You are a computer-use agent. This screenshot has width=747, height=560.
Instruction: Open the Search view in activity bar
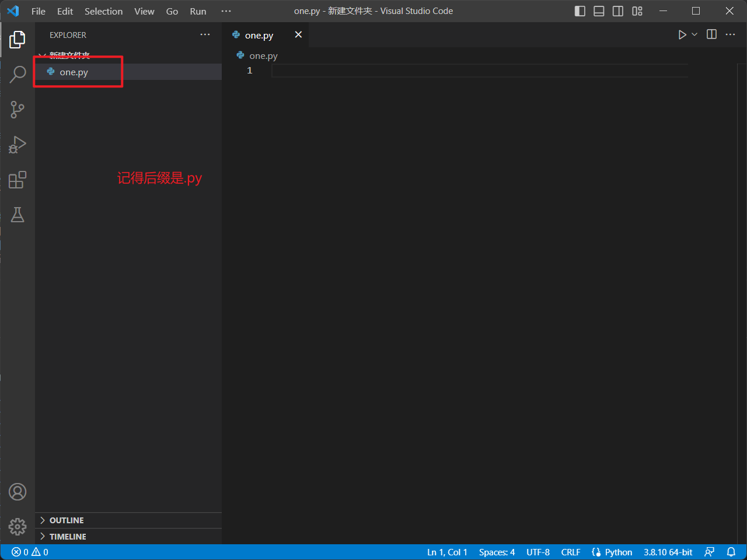[18, 75]
